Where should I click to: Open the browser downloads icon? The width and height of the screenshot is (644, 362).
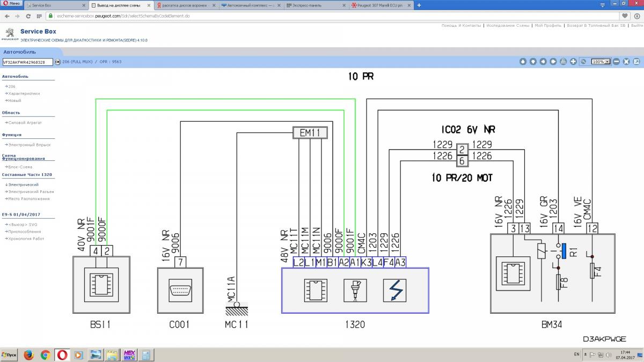coord(637,16)
